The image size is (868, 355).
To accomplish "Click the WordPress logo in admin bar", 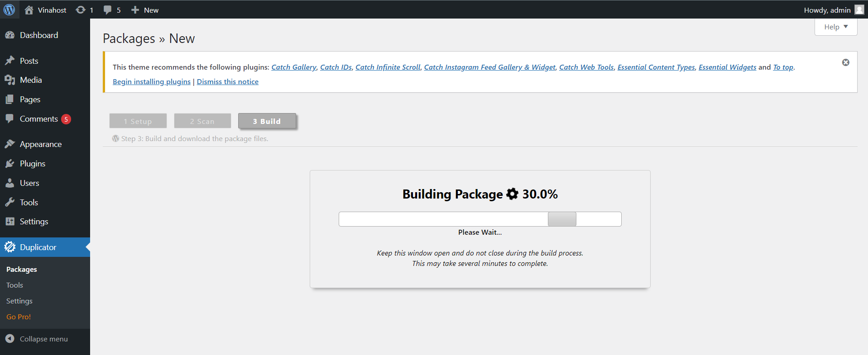I will coord(9,9).
